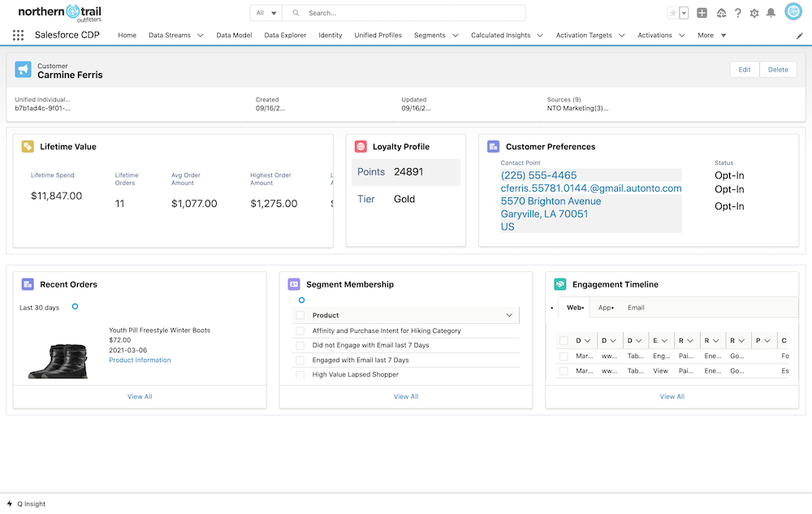Check Engaged with Email last 7 Days

pyautogui.click(x=299, y=360)
